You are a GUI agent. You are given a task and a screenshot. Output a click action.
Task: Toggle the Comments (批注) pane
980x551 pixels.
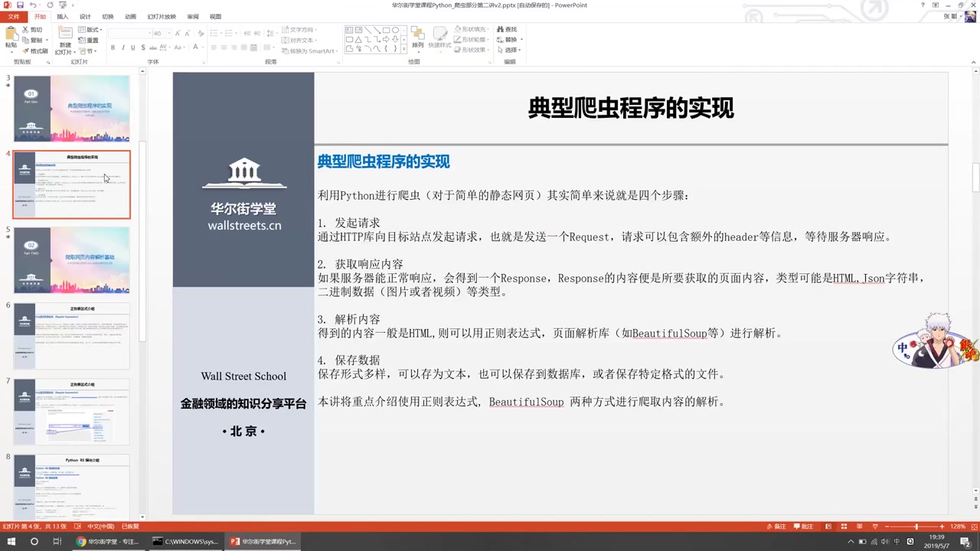(x=805, y=527)
